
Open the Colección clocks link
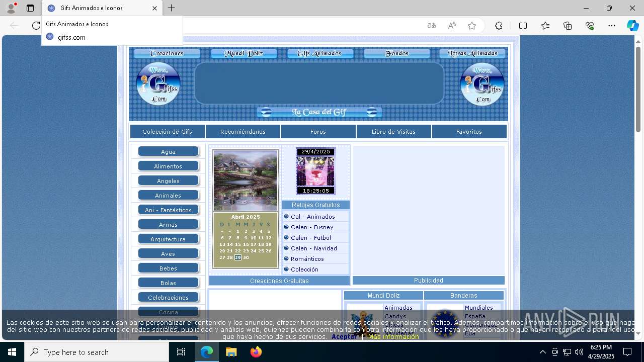[x=304, y=269]
